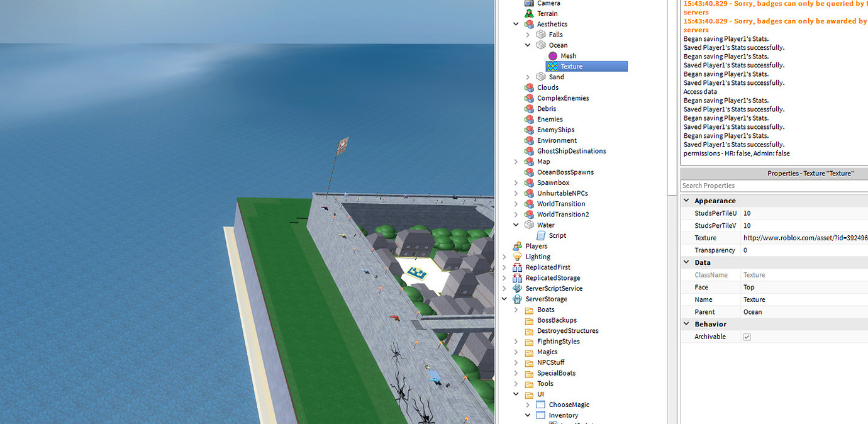Screen dimensions: 868x424
Task: Click the Magics folder icon
Action: 529,352
